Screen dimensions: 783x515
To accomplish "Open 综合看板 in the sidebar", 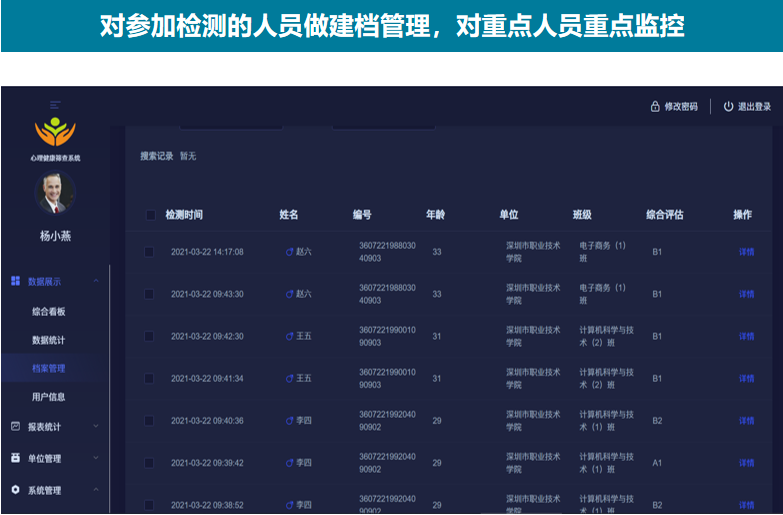I will coord(48,312).
